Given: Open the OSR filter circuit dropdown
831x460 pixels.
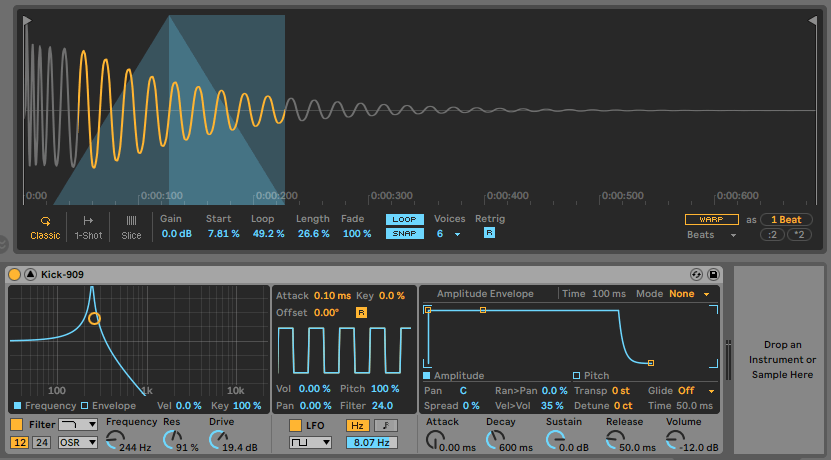Looking at the screenshot, I should [x=78, y=443].
